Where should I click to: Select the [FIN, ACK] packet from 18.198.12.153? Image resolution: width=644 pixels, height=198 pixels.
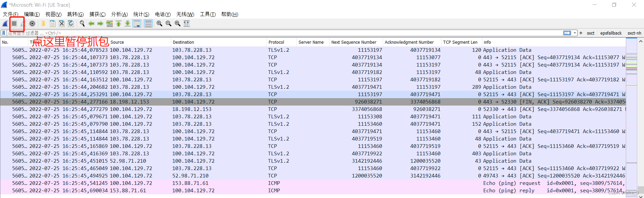pyautogui.click(x=313, y=102)
